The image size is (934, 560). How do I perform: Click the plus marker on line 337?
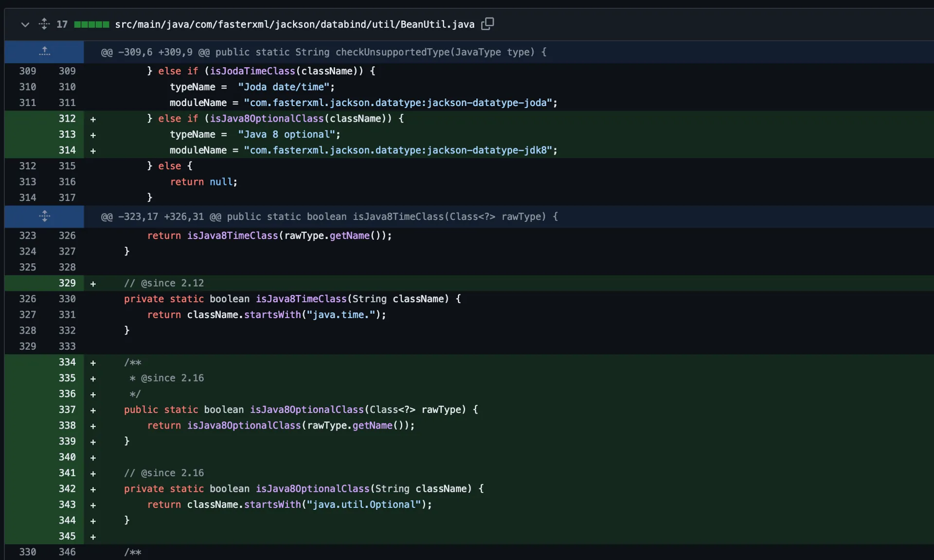click(x=93, y=410)
